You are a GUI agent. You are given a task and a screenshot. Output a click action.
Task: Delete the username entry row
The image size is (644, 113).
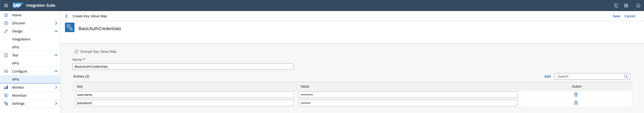[576, 95]
